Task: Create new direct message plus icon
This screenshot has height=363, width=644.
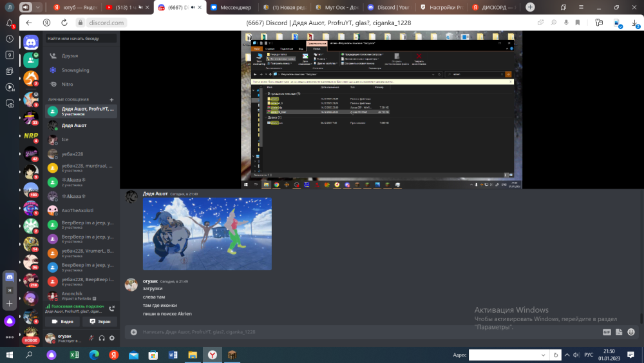Action: point(111,99)
